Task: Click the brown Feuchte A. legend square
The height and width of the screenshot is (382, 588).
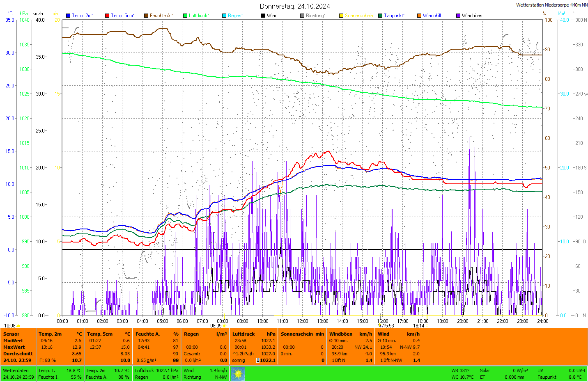Action: click(146, 16)
